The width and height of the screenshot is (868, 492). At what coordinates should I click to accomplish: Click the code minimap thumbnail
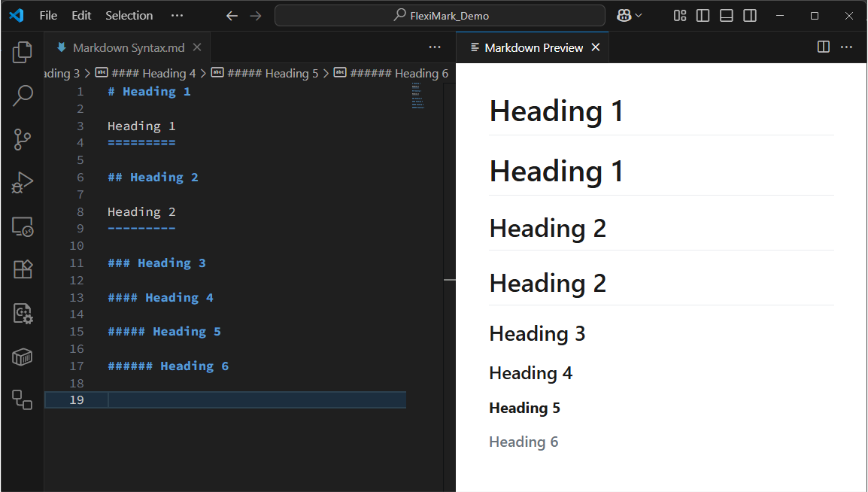click(x=417, y=96)
